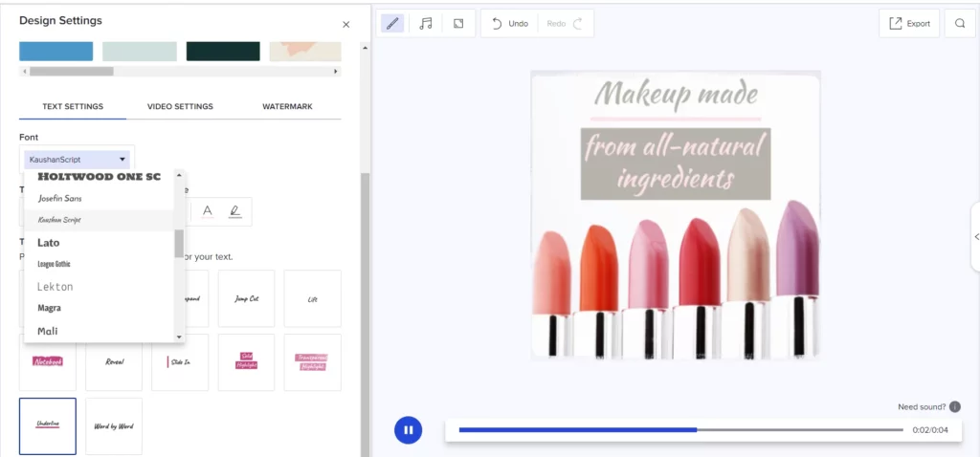Screen dimensions: 980x457
Task: Select the Word by Word animation
Action: [114, 426]
